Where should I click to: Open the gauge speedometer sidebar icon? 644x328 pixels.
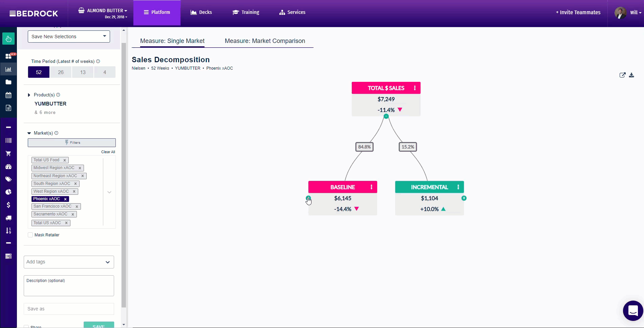[8, 167]
